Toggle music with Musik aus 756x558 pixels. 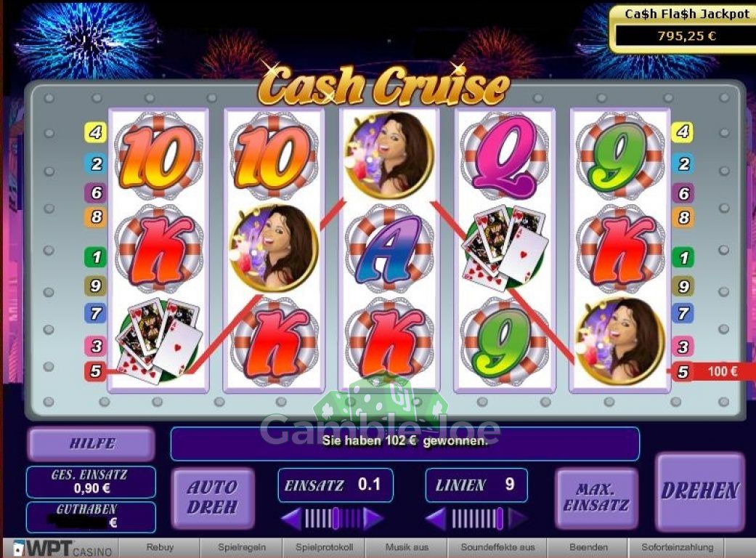[x=407, y=547]
